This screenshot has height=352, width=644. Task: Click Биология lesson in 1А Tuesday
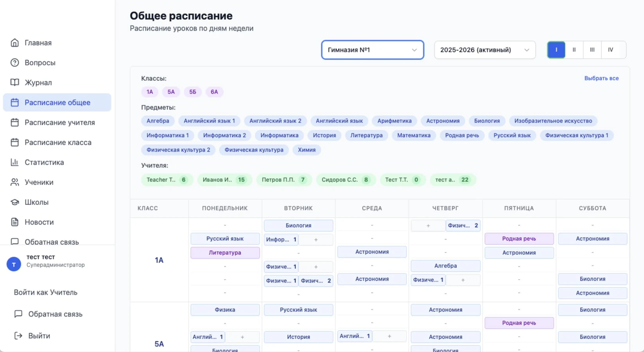[x=299, y=226]
